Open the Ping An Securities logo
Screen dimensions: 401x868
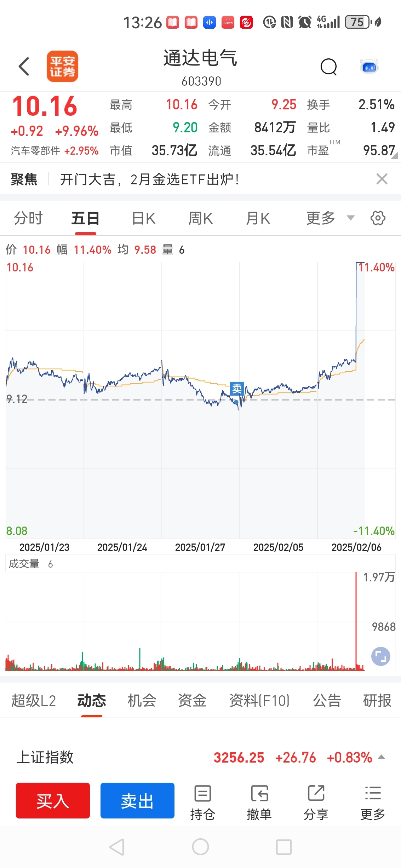tap(62, 67)
